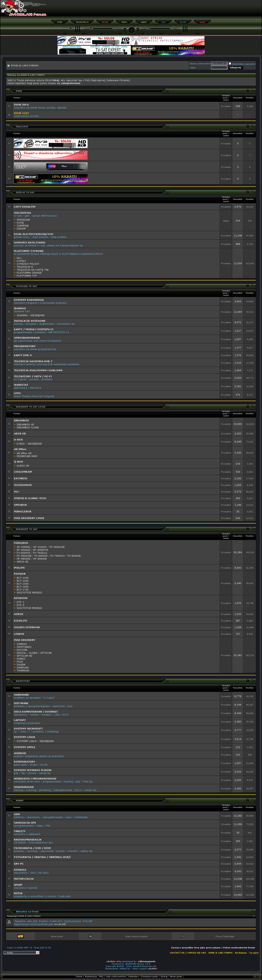Click the Hasło password input field
Viewport: 262px width, 980px height.
[x=219, y=68]
